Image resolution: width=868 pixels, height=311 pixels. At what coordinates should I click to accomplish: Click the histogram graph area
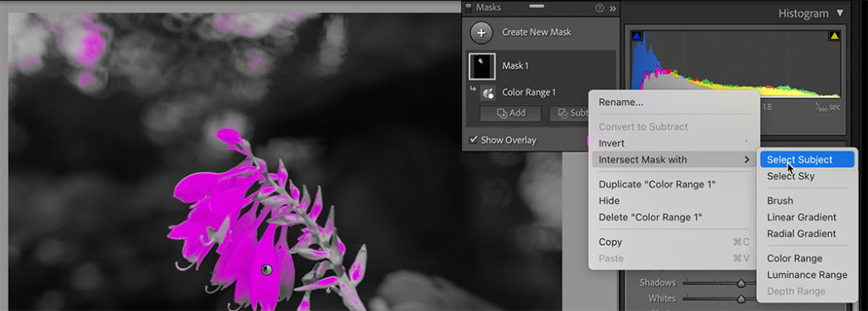click(736, 64)
